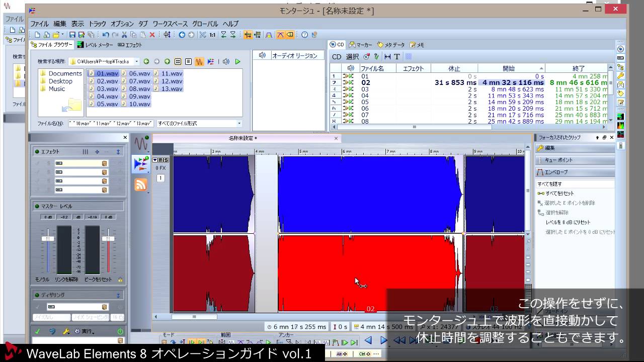Open first effect slot dropdown
The image size is (644, 362).
click(105, 163)
